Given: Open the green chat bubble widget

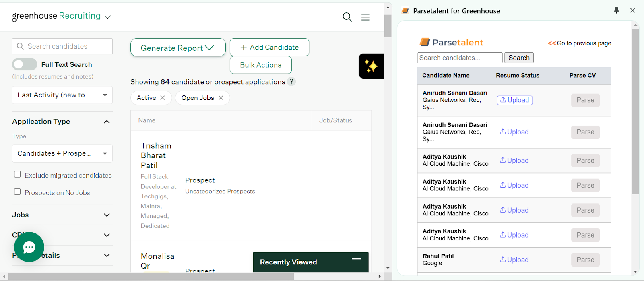Looking at the screenshot, I should coord(29,247).
